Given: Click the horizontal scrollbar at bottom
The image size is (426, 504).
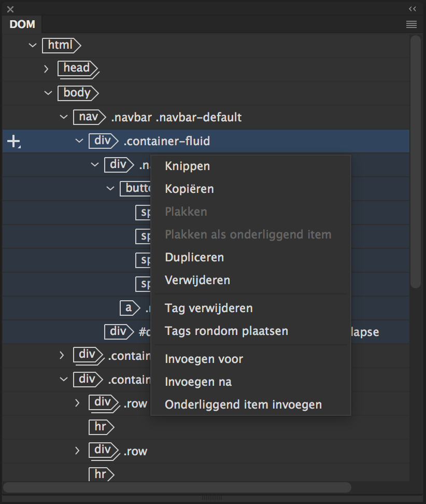Looking at the screenshot, I should pos(176,487).
